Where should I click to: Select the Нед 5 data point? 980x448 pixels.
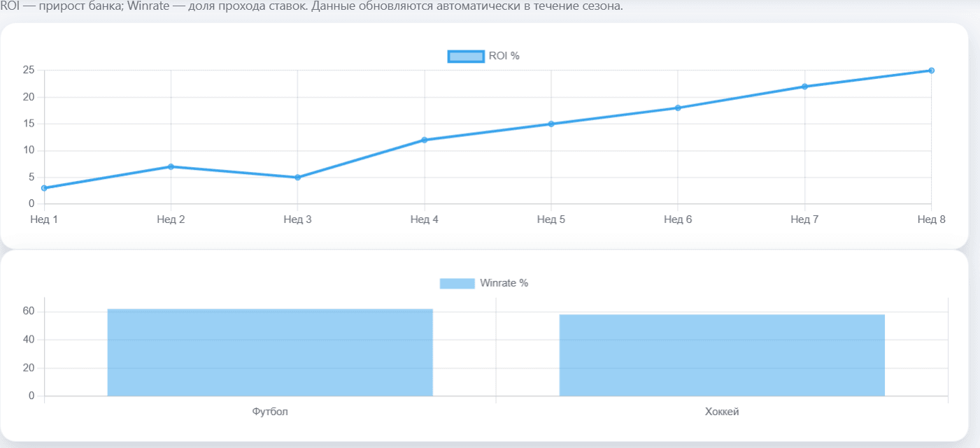click(x=551, y=124)
